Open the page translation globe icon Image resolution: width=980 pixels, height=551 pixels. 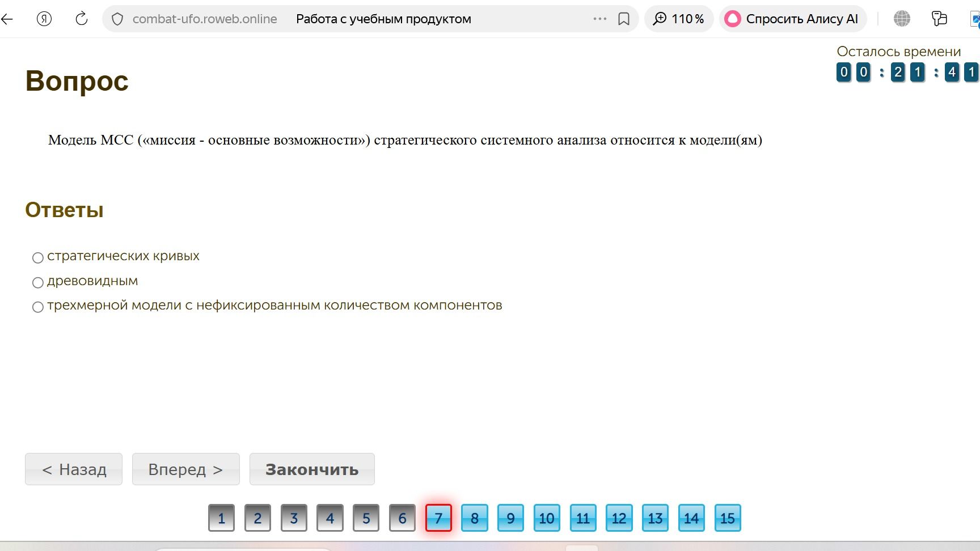tap(902, 19)
